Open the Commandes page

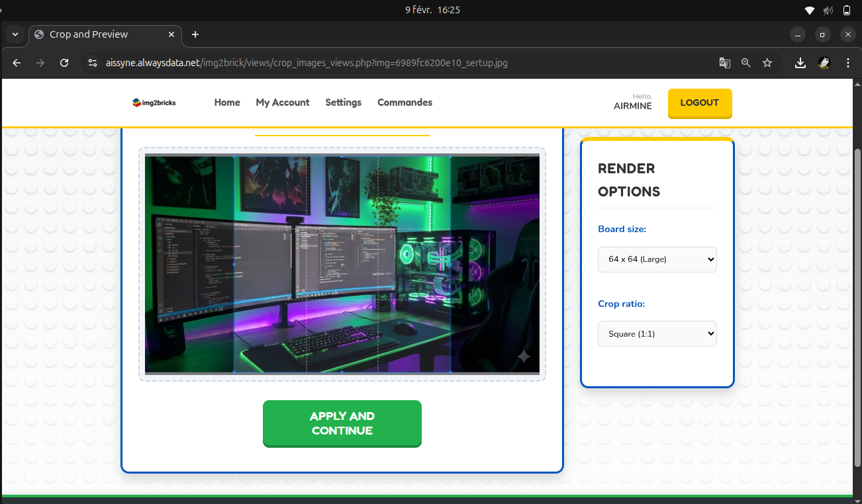click(x=405, y=103)
